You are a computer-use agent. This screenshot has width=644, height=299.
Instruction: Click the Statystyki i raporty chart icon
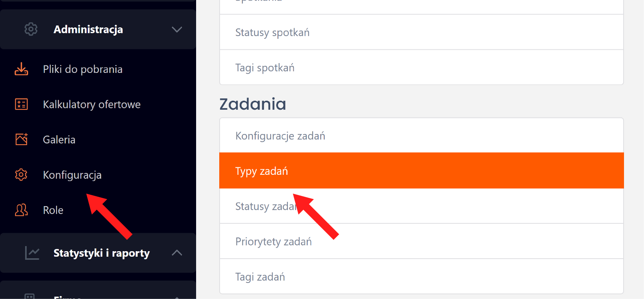click(x=32, y=253)
